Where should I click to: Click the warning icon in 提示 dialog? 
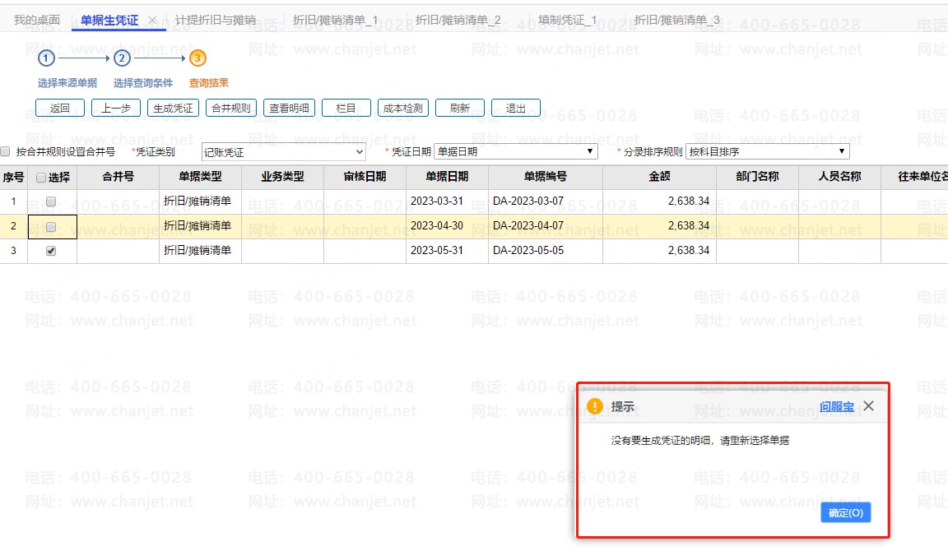(x=595, y=406)
